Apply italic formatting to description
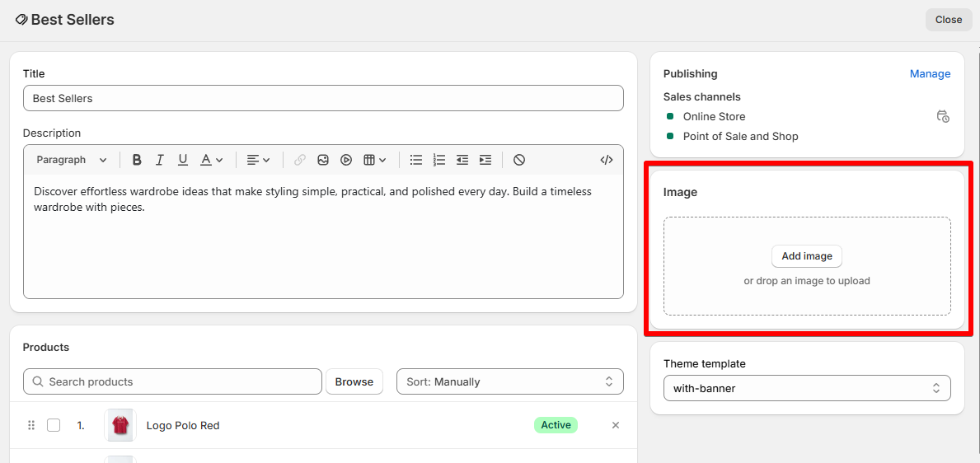 point(160,160)
